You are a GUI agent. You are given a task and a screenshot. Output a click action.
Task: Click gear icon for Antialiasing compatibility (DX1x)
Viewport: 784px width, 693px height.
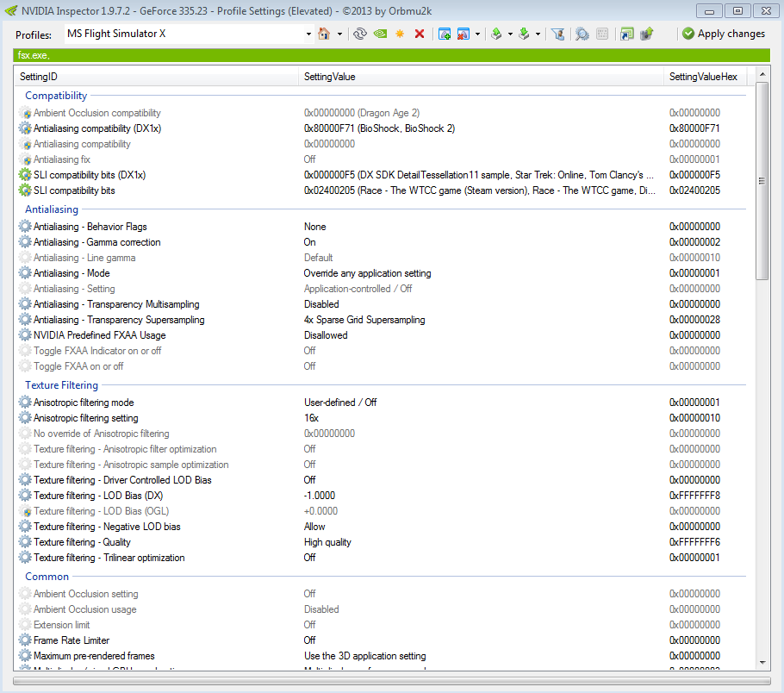(25, 128)
